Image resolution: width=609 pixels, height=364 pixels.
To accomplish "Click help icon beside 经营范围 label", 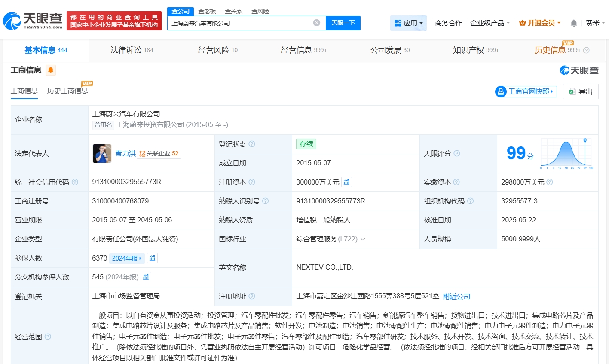I will coord(48,337).
